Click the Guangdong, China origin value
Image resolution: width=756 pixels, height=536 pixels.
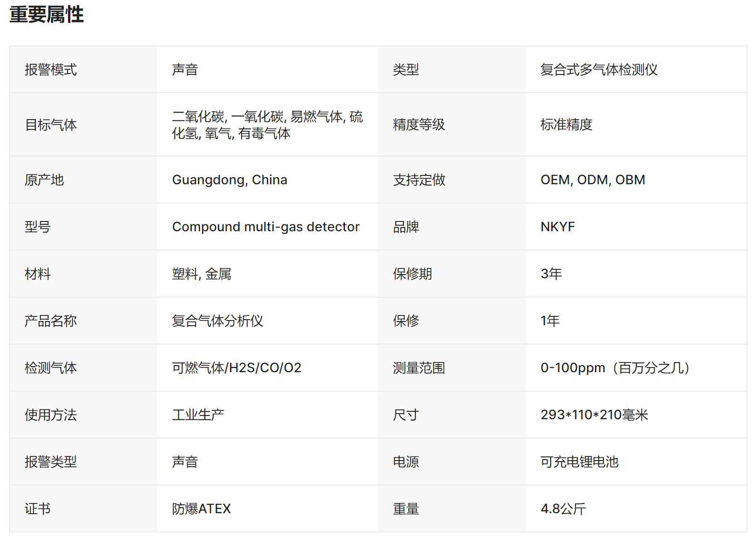(229, 180)
